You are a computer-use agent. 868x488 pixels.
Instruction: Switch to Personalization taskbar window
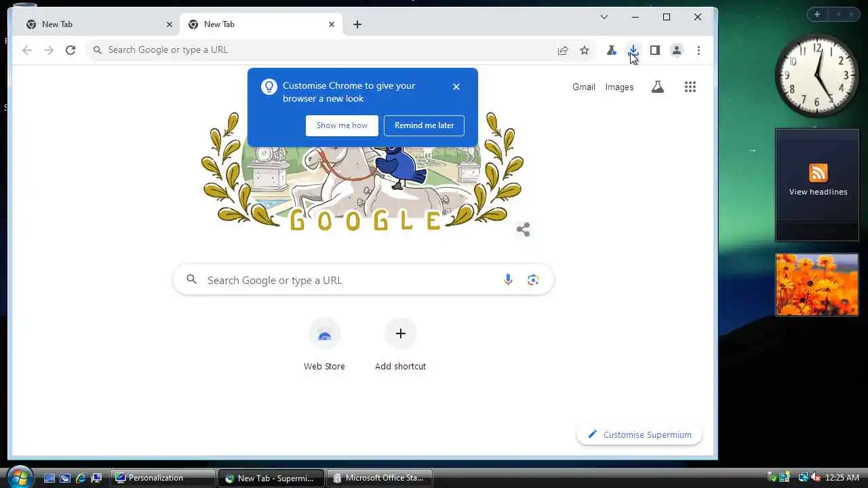[x=163, y=478]
